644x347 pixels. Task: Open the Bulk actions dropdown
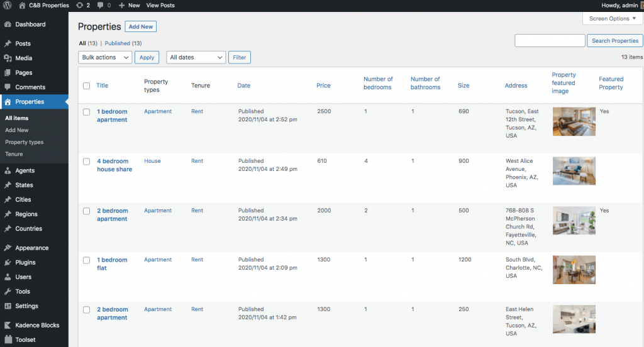[x=105, y=57]
